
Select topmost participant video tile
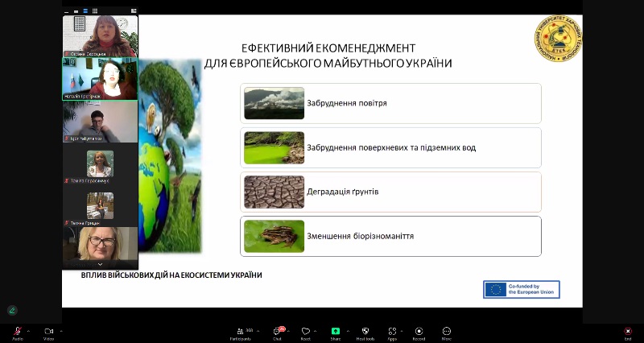click(100, 36)
